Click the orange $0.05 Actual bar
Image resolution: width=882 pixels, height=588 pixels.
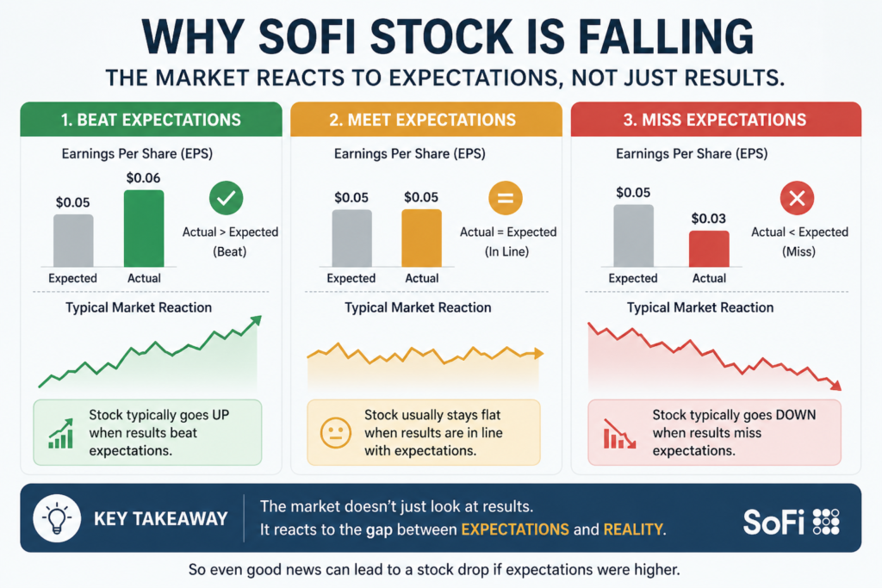click(x=421, y=238)
